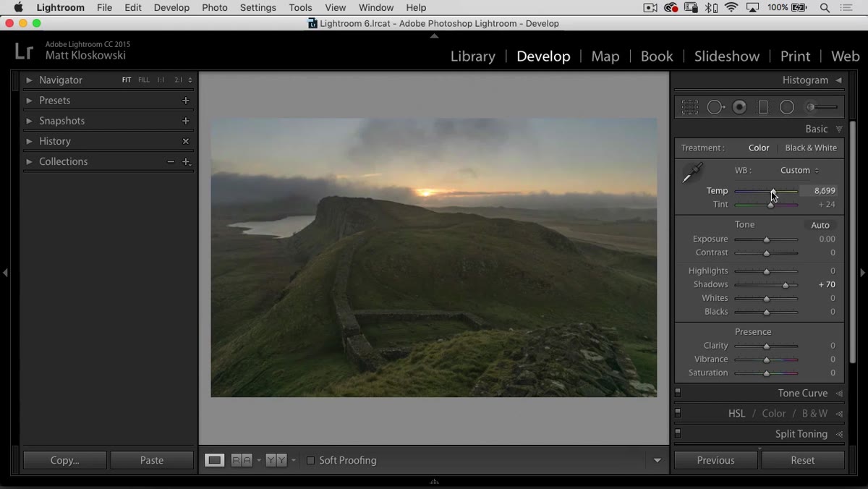
Task: Switch to the Slideshow module
Action: click(x=727, y=56)
